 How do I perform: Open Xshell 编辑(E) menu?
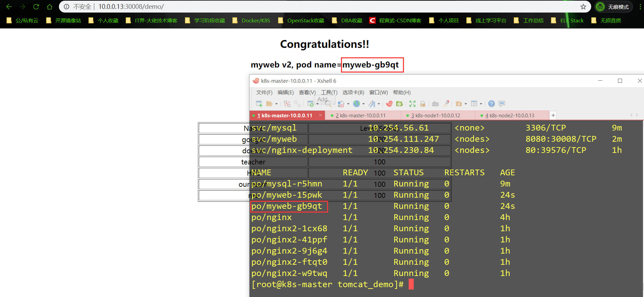click(x=286, y=93)
